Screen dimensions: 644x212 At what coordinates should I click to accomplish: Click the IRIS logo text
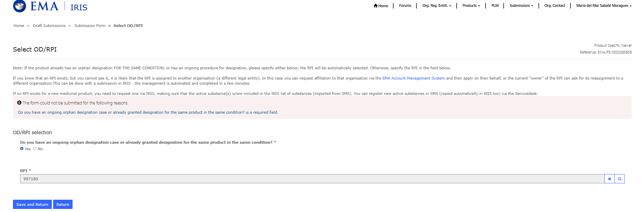pyautogui.click(x=79, y=7)
